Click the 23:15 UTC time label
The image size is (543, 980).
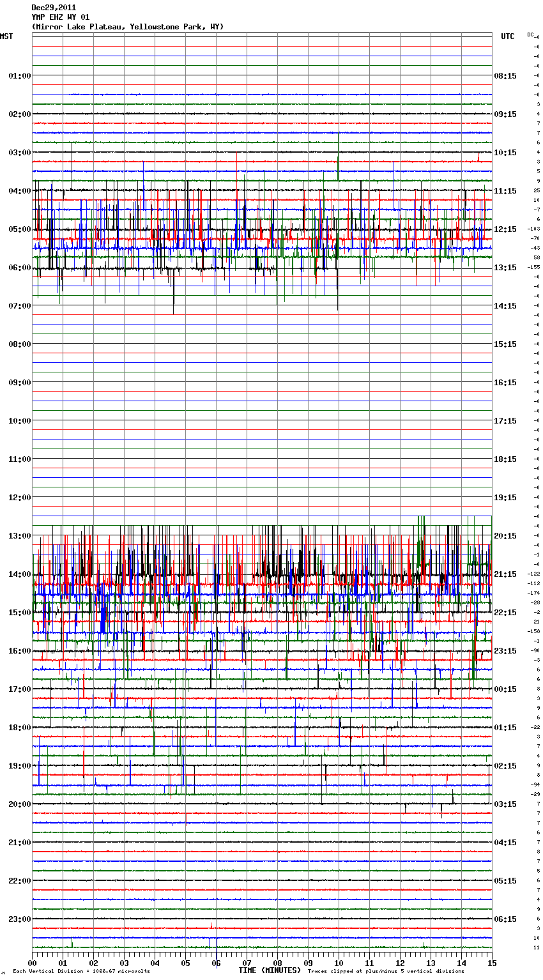point(505,651)
